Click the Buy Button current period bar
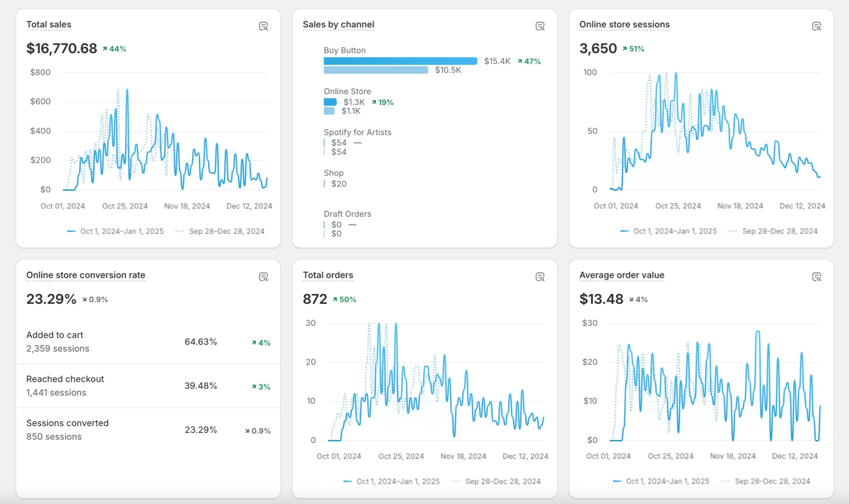The height and width of the screenshot is (504, 850). tap(400, 61)
